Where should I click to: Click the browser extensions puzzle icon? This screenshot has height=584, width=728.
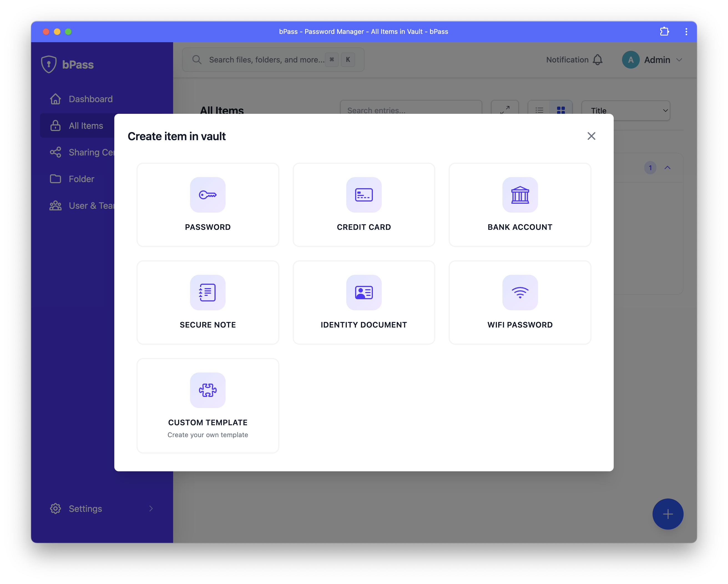664,31
